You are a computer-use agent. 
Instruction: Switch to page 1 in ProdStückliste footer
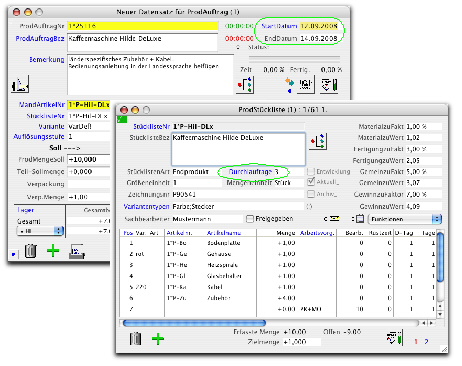click(x=416, y=341)
